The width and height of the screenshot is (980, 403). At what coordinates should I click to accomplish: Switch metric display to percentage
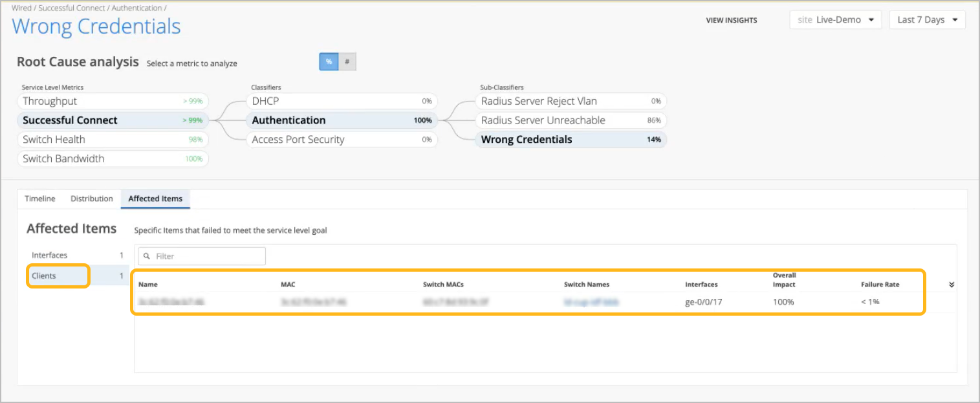click(329, 61)
